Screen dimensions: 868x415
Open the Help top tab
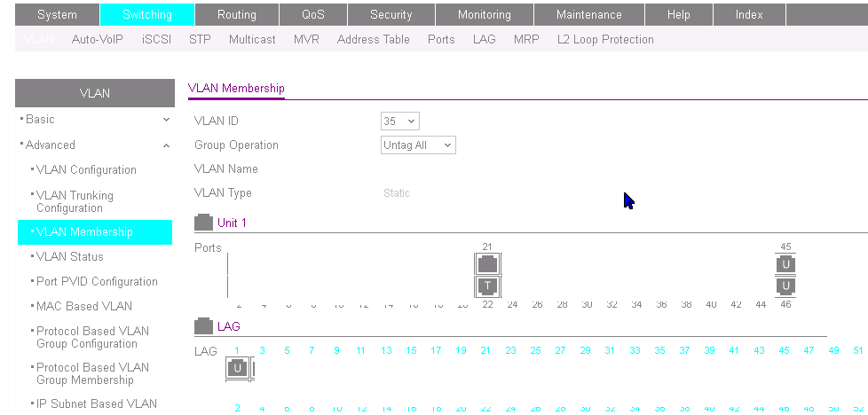point(679,15)
